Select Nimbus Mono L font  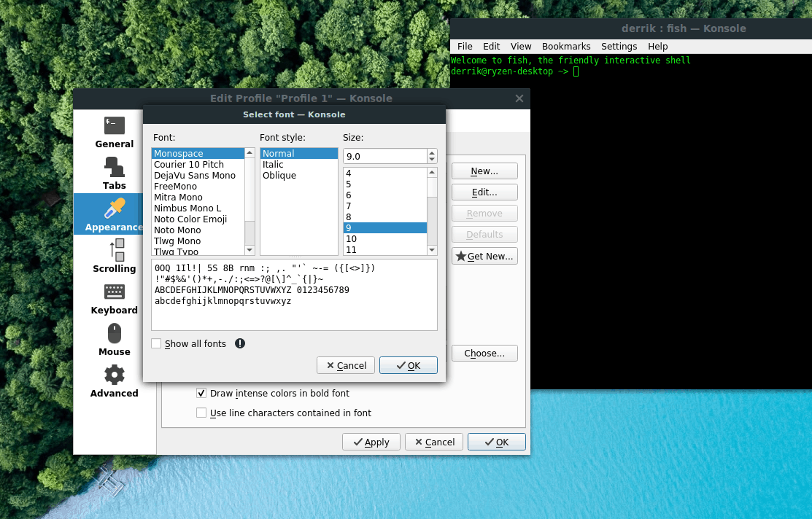(x=198, y=208)
